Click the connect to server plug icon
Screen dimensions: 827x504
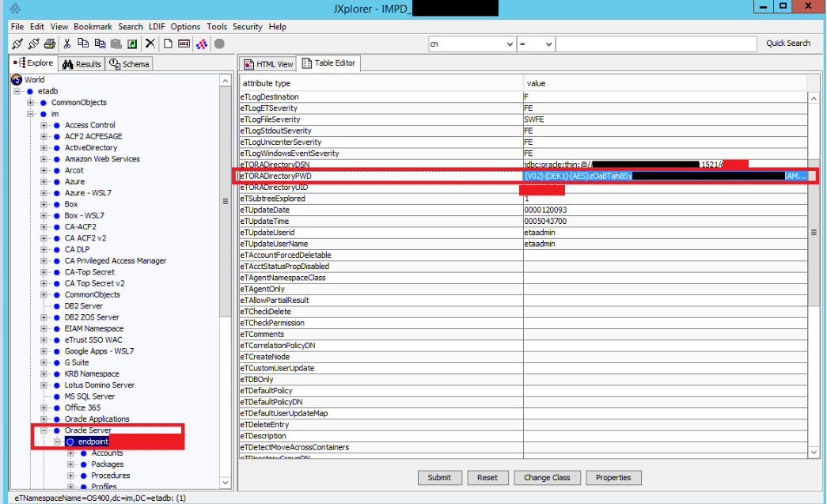[x=17, y=44]
